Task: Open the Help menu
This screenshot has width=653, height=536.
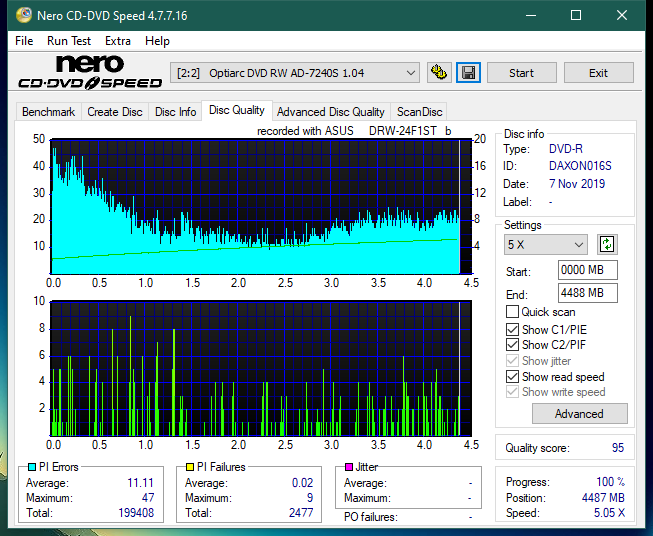Action: [157, 41]
